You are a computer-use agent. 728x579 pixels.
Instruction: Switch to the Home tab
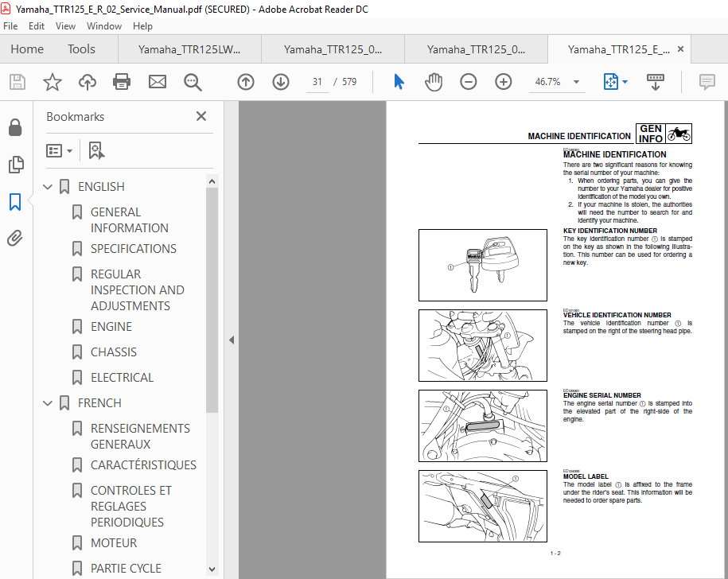27,49
